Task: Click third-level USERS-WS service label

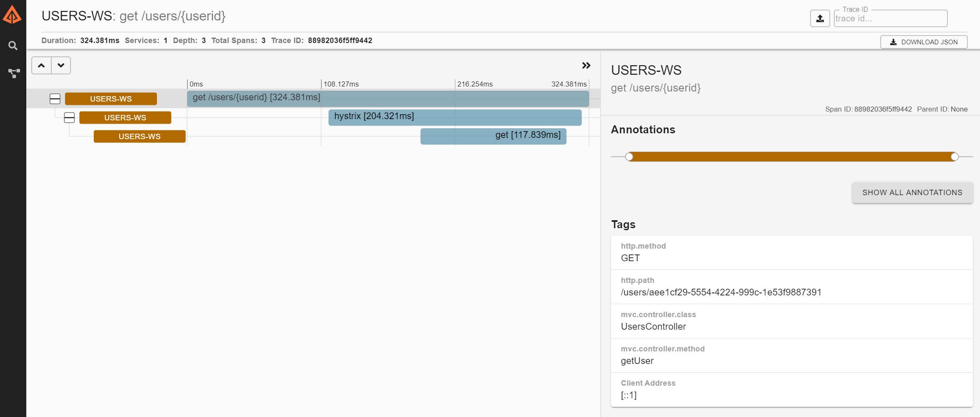Action: (x=139, y=137)
